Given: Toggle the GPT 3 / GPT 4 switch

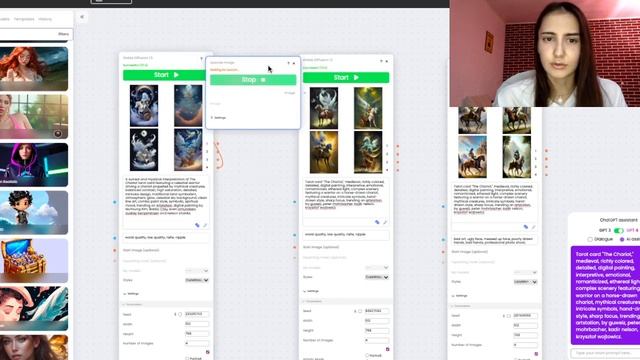Looking at the screenshot, I should [x=619, y=231].
